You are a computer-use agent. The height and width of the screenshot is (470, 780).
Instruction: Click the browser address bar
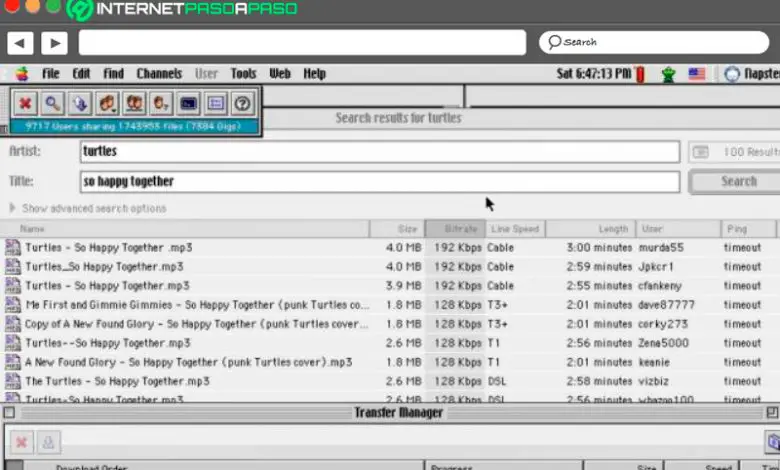302,43
